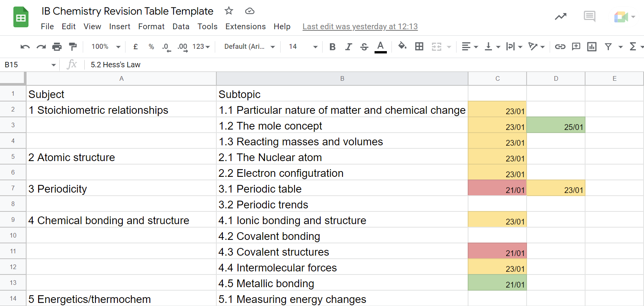This screenshot has height=306, width=644.
Task: Decrease decimal places
Action: click(166, 47)
